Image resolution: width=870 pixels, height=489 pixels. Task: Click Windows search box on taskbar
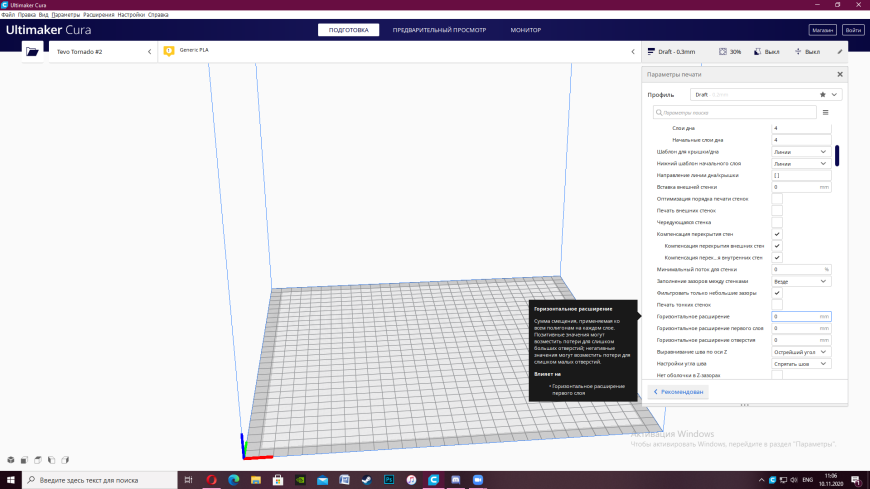[x=100, y=480]
